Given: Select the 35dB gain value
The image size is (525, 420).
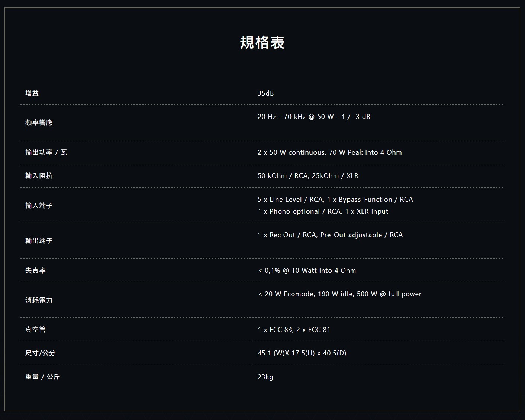Looking at the screenshot, I should (265, 93).
